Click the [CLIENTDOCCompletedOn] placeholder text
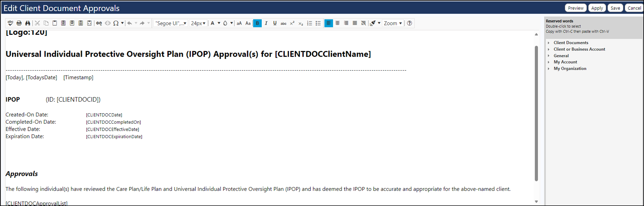This screenshot has width=644, height=206. point(113,122)
